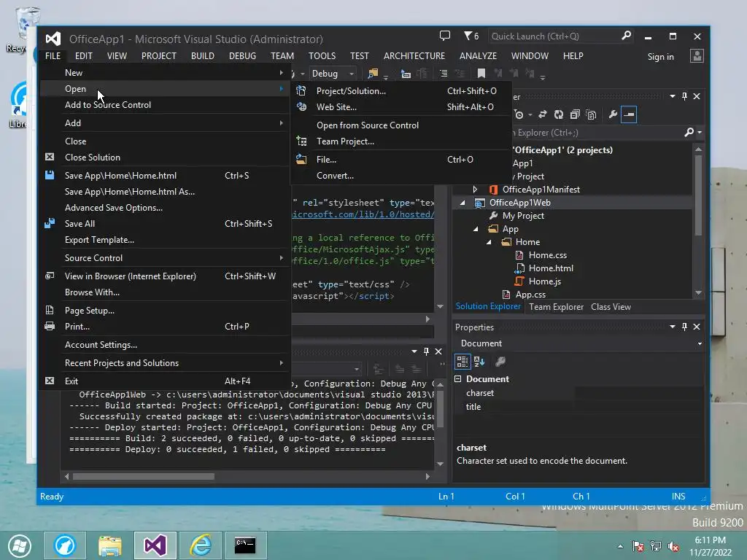747x560 pixels.
Task: Click the Home.js file icon
Action: pos(519,281)
